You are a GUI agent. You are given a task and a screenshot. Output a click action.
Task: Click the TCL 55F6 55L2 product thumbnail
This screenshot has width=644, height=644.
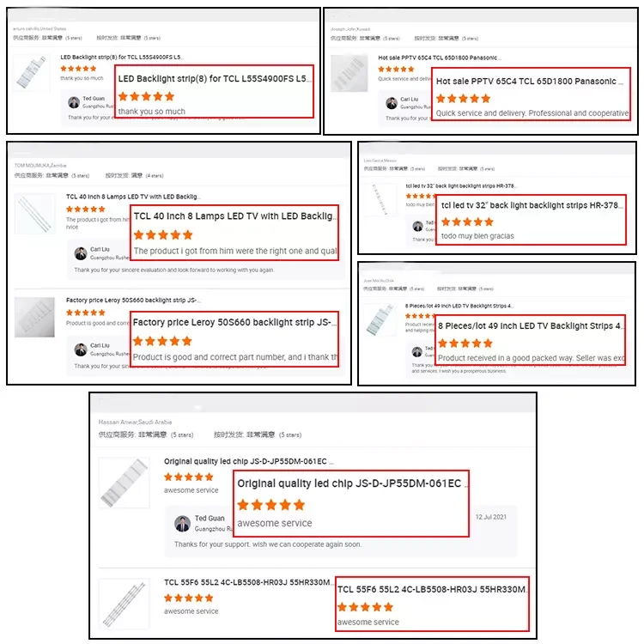125,604
